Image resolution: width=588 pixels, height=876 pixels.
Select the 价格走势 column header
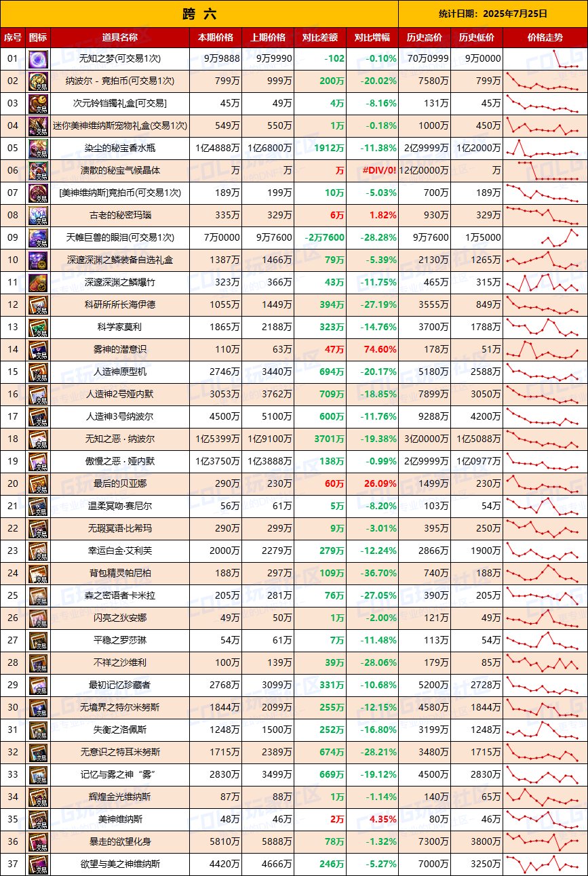point(545,37)
